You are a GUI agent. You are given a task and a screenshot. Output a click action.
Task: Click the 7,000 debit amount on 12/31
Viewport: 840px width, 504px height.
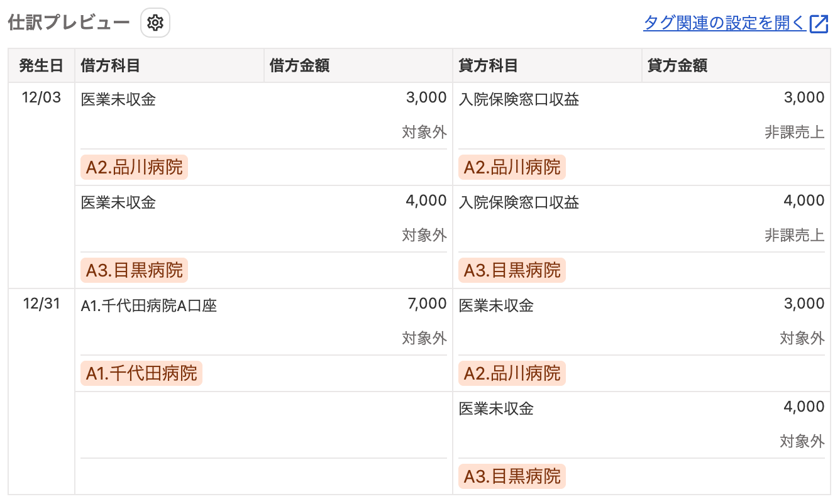coord(427,304)
